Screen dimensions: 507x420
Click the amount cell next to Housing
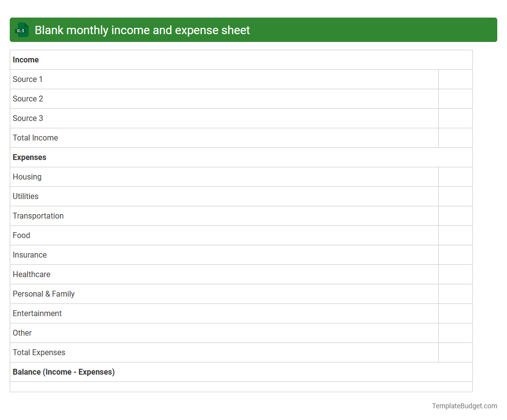[455, 177]
